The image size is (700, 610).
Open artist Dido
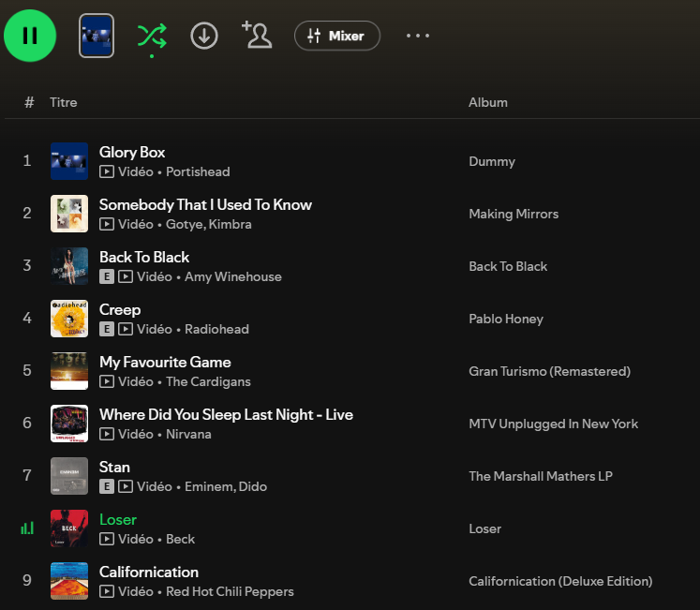click(x=253, y=486)
